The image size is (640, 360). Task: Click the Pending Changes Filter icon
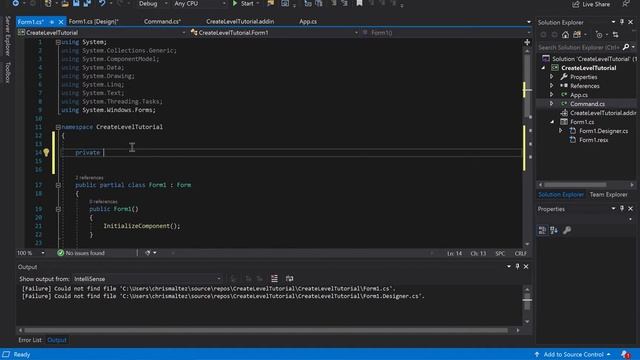(599, 35)
